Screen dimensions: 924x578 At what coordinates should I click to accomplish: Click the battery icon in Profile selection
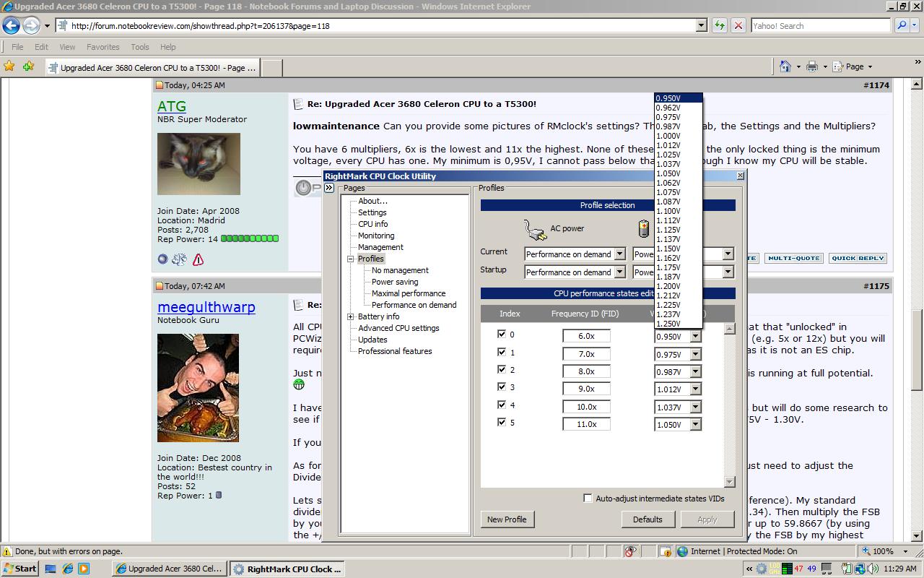[x=643, y=229]
